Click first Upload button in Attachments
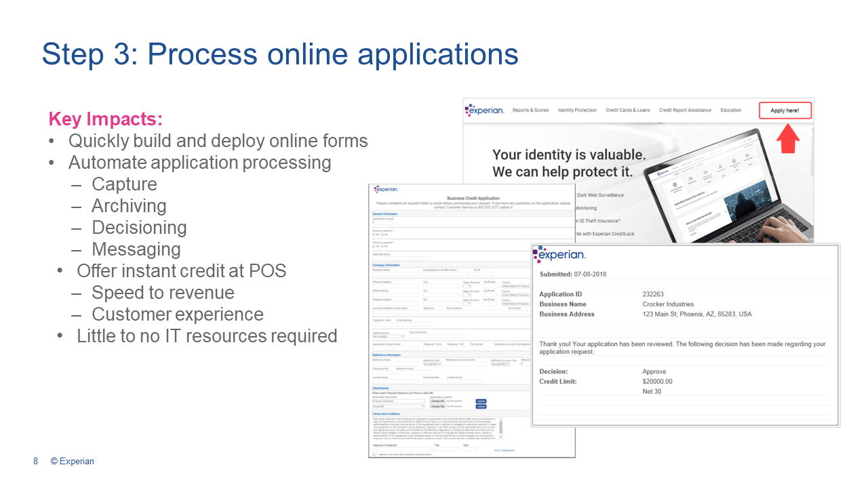Screen dimensions: 868x488 [x=481, y=401]
